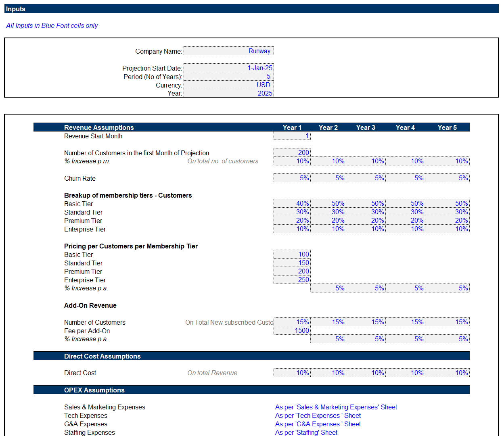504x436 pixels.
Task: Click the 'Staffing' sheet reference text
Action: (x=306, y=432)
